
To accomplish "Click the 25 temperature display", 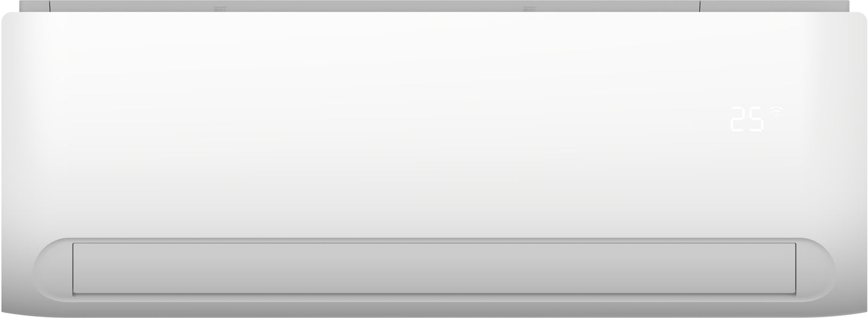I will point(747,119).
